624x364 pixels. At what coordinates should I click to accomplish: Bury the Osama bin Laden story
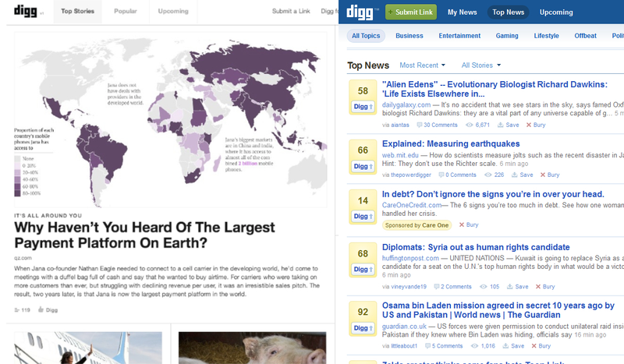pyautogui.click(x=541, y=346)
